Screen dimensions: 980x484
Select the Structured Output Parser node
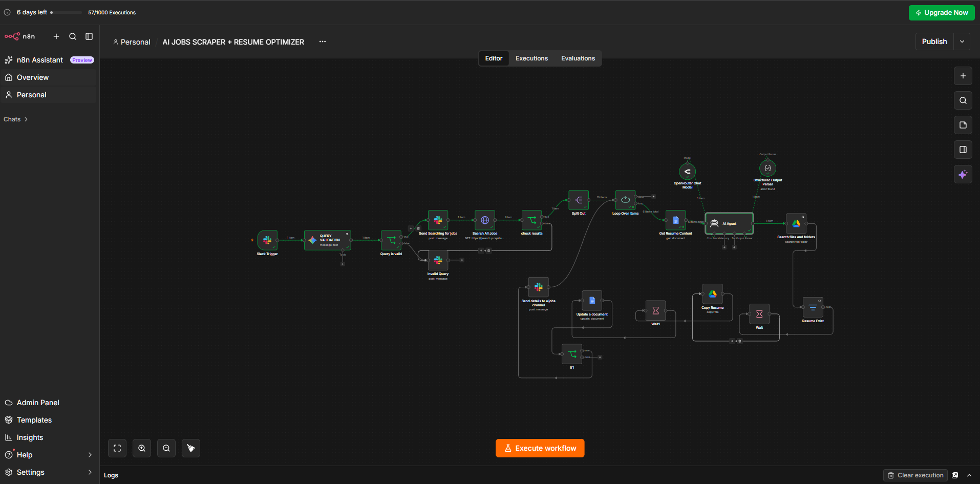pyautogui.click(x=768, y=169)
